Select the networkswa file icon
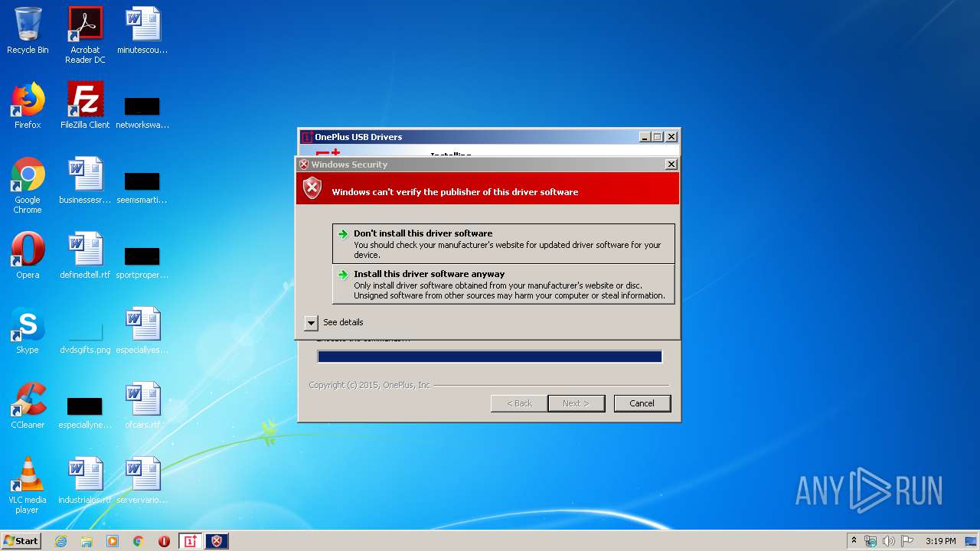980x551 pixels. [x=142, y=112]
